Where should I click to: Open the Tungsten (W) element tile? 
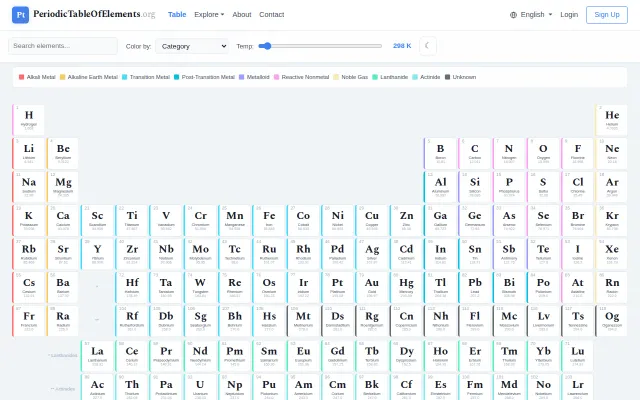pyautogui.click(x=200, y=287)
